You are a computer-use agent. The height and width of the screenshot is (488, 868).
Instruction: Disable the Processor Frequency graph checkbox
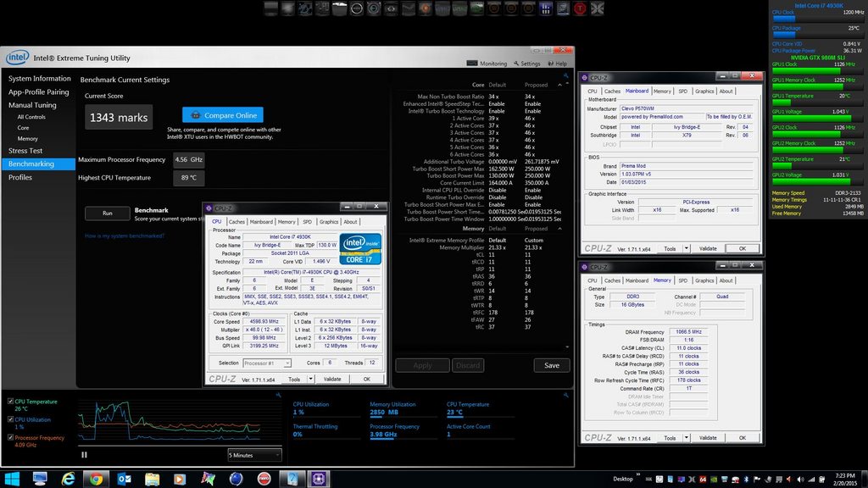pos(10,438)
